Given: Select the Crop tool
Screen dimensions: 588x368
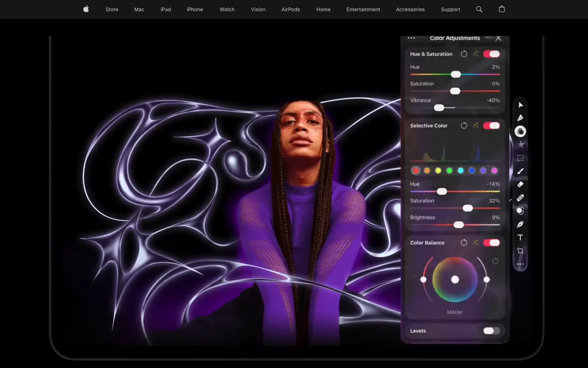Looking at the screenshot, I should tap(521, 250).
